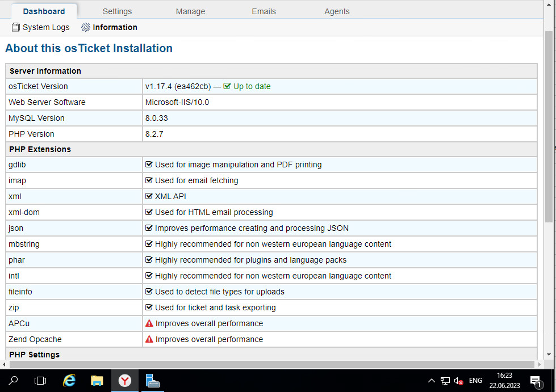Click the Information gear icon
The width and height of the screenshot is (556, 392).
[x=86, y=27]
